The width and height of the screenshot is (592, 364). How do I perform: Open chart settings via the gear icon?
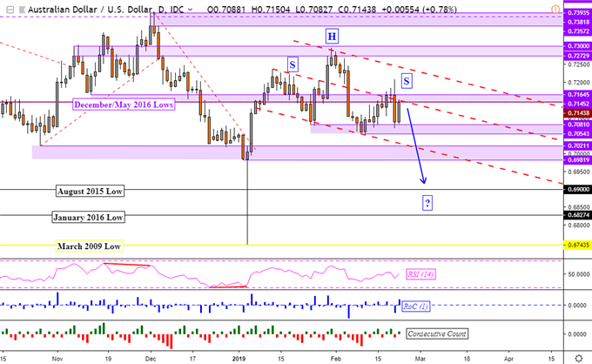coord(578,358)
